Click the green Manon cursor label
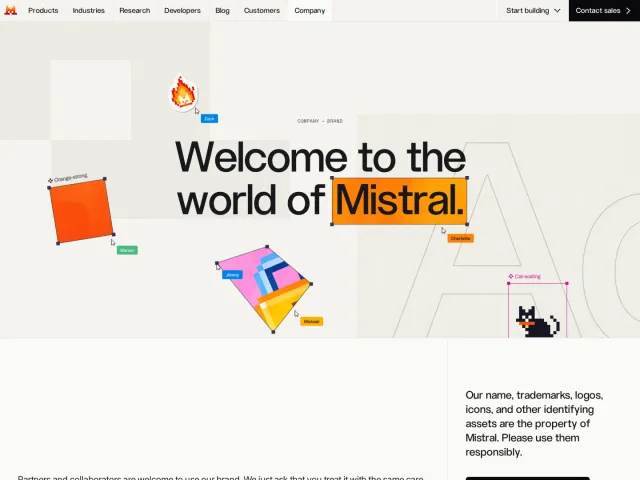640x480 pixels. pyautogui.click(x=127, y=250)
